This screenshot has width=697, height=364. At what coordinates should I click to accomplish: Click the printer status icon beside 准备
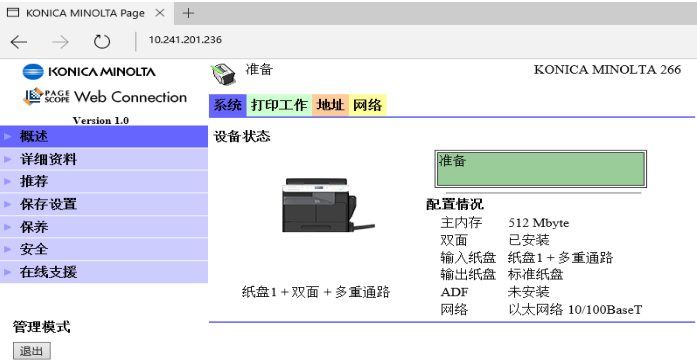[223, 74]
